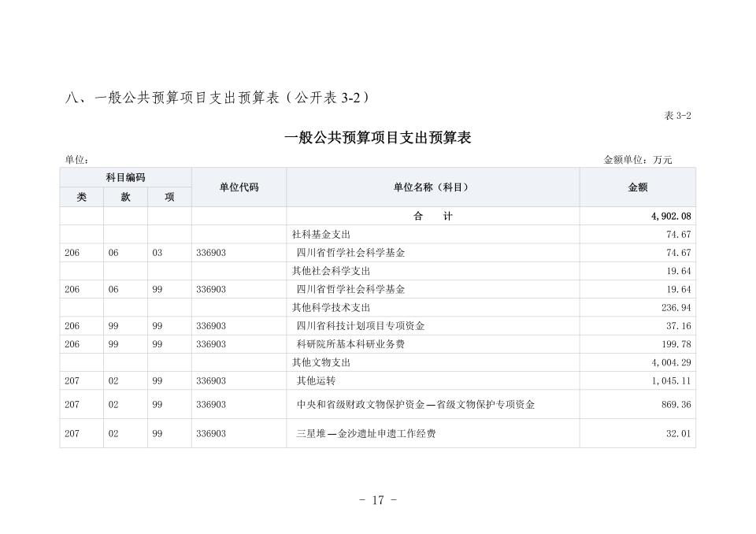This screenshot has height=534, width=756.
Task: Select the total value 4,902.08
Action: click(669, 216)
